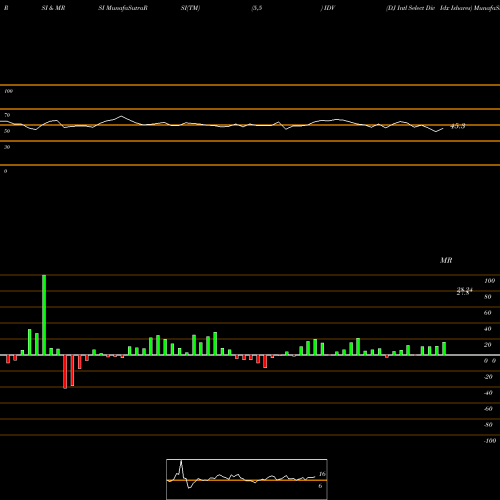The image size is (500, 500).
Task: Click the RSI axis label 50
Action: [7, 131]
